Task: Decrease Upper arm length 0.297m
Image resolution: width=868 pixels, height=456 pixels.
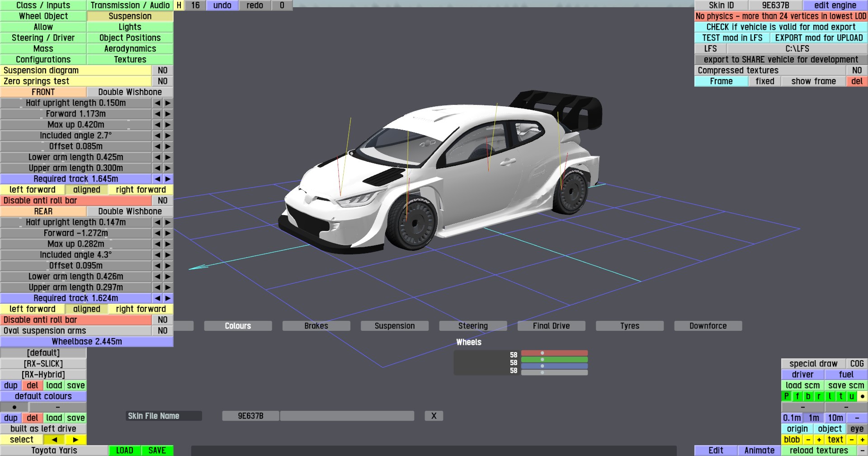Action: [157, 287]
